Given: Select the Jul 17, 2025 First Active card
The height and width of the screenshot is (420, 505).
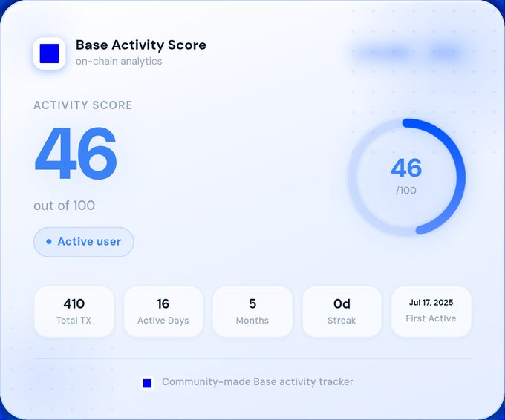Looking at the screenshot, I should tap(431, 312).
